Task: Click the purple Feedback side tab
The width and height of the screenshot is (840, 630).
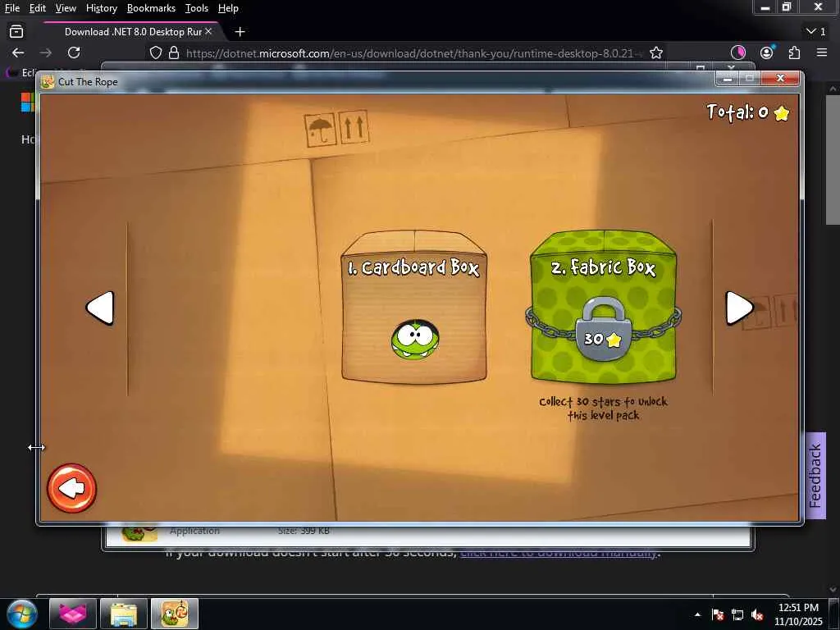Action: tap(815, 476)
